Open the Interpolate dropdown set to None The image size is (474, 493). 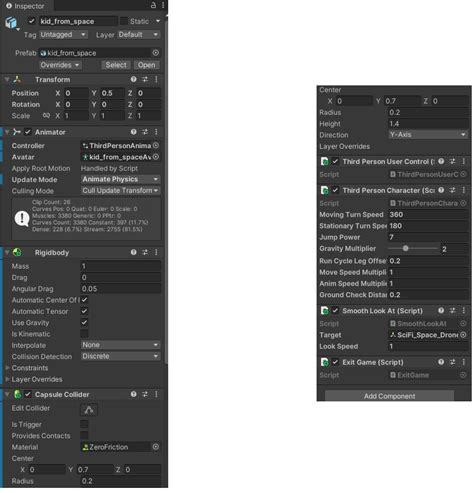coord(121,345)
